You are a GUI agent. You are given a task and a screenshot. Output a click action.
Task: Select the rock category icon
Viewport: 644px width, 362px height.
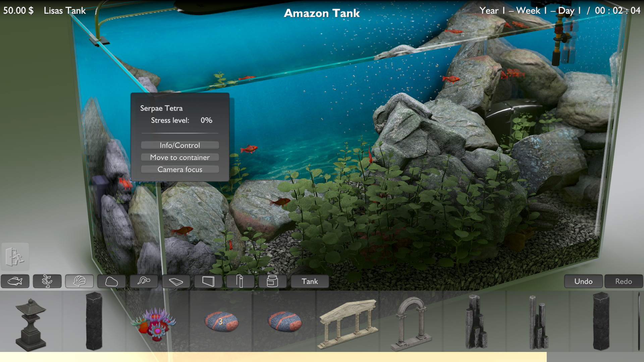[111, 281]
